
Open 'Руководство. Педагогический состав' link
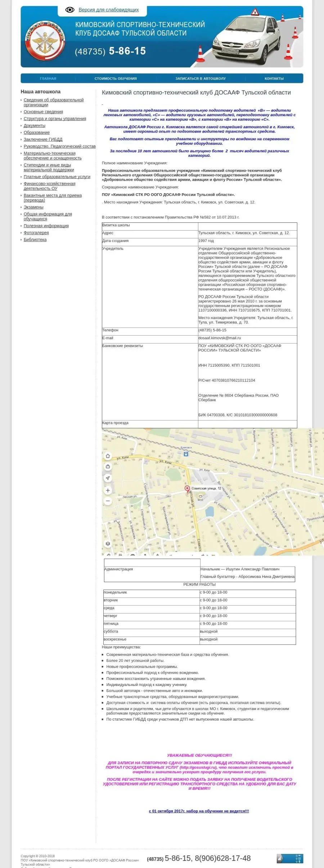point(60,146)
